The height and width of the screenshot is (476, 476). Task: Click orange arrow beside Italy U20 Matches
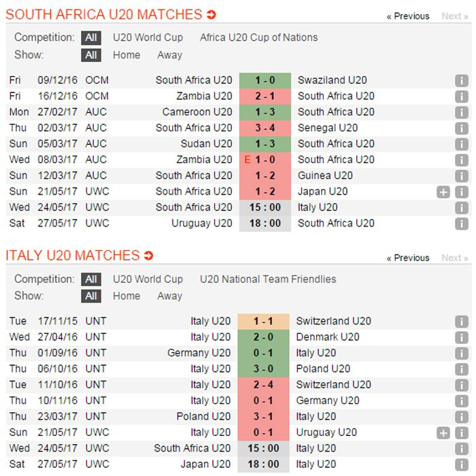pos(149,256)
